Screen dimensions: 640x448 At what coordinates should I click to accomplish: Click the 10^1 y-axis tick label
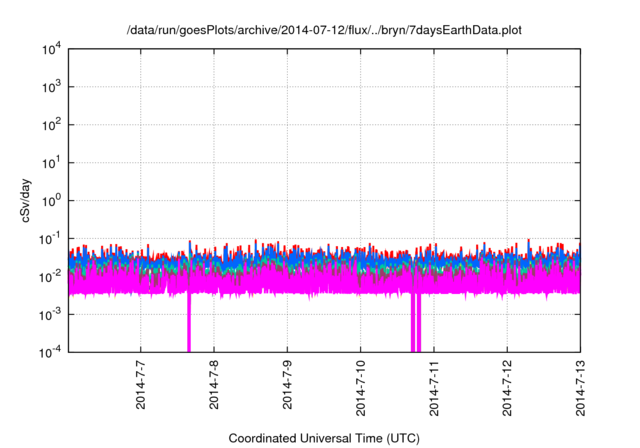tap(51, 163)
